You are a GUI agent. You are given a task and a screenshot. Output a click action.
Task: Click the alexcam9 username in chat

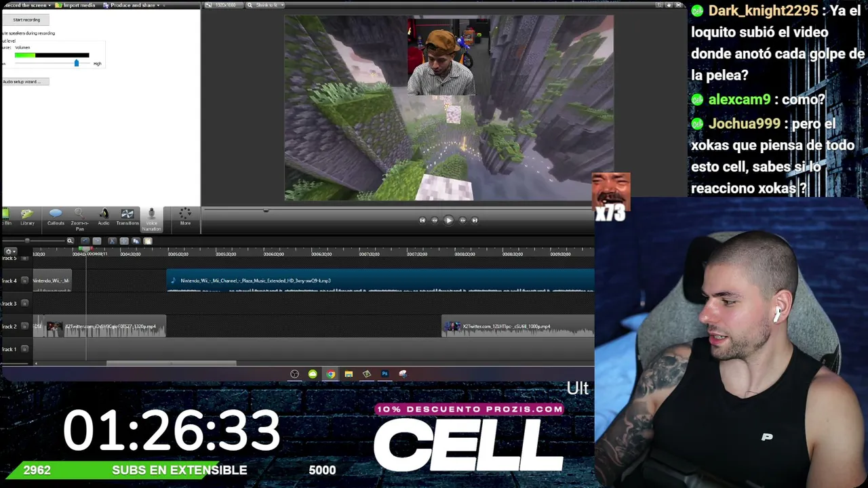tap(739, 100)
